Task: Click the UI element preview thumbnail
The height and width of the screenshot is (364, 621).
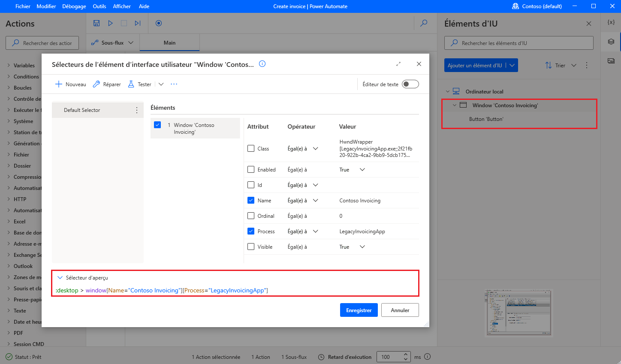Action: [519, 313]
